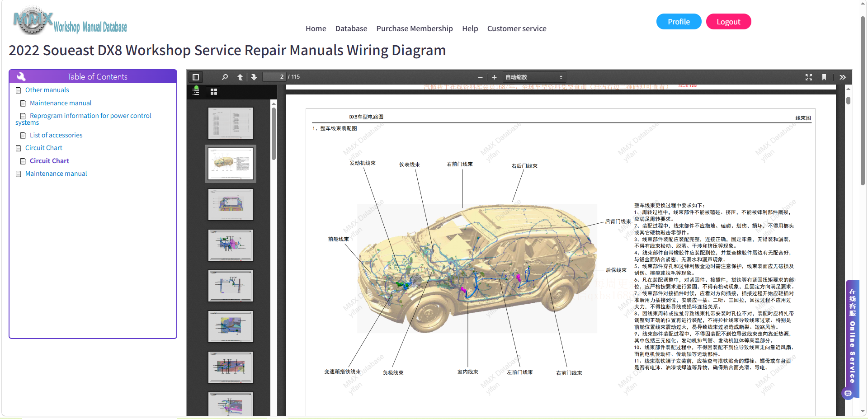This screenshot has height=419, width=868.
Task: Go to next page arrow
Action: coord(254,77)
